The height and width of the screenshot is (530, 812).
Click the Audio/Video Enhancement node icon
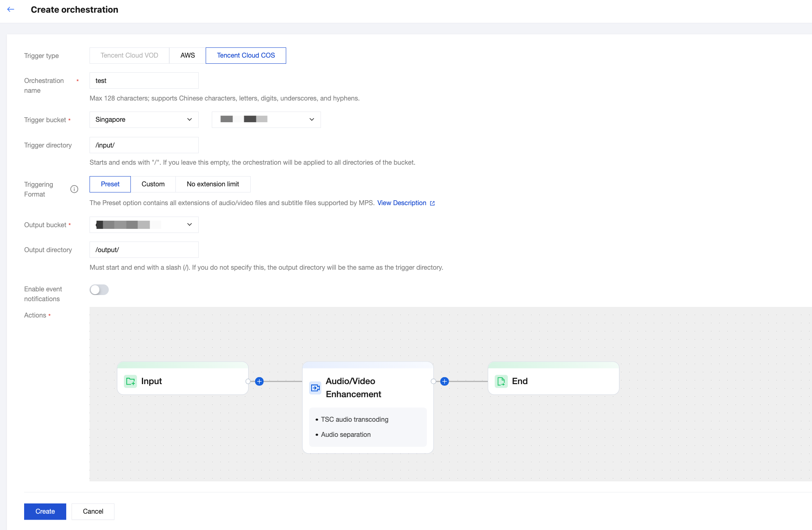coord(315,388)
